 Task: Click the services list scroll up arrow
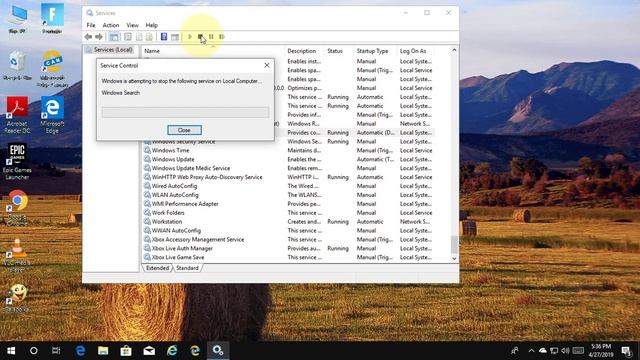pyautogui.click(x=454, y=50)
